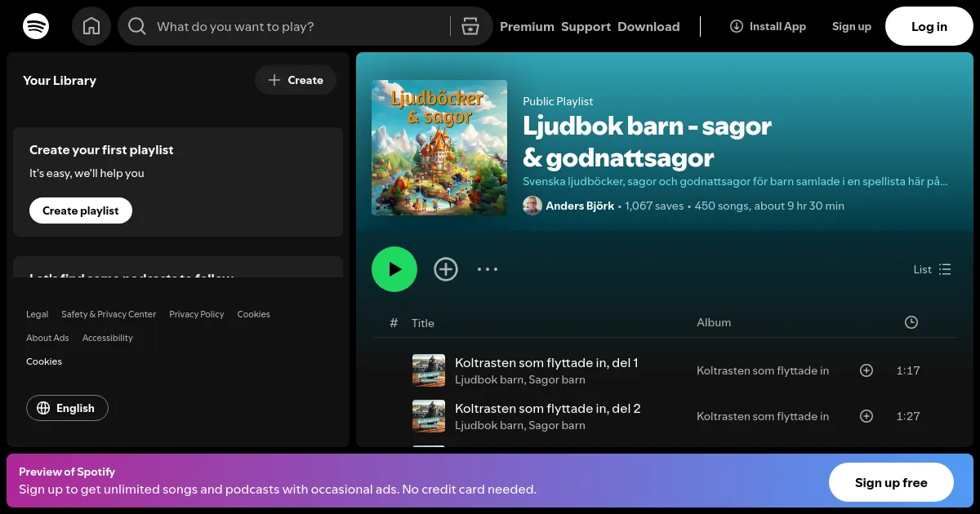980x514 pixels.
Task: Click the Create playlist button
Action: coord(81,210)
